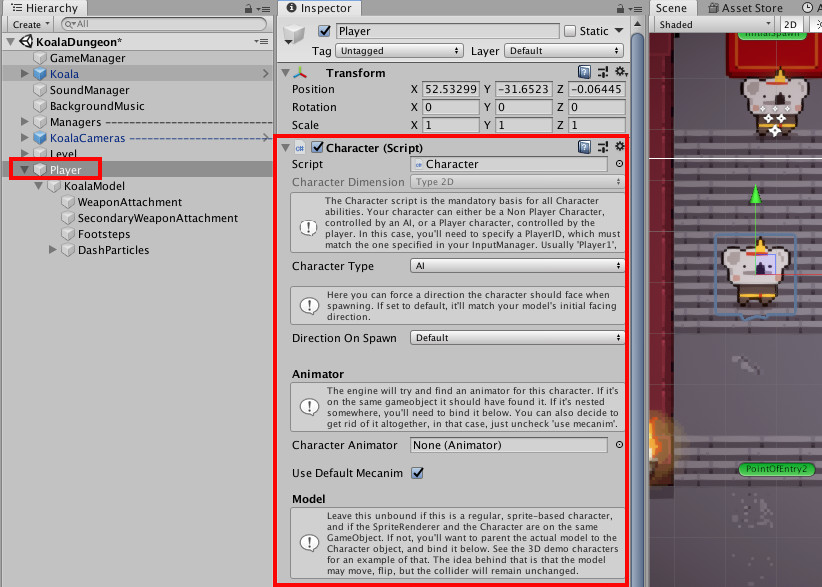The image size is (822, 587).
Task: Switch to the Inspector tab
Action: tap(319, 8)
